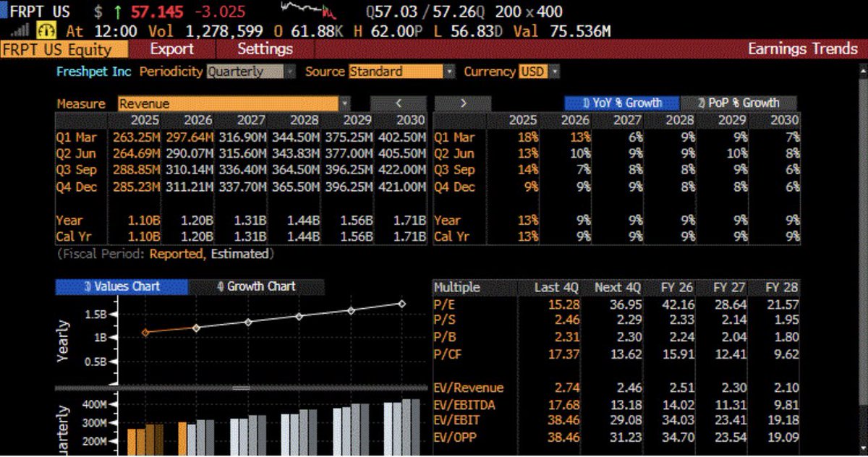Select the YoY % Growth toggle
Image resolution: width=868 pixels, height=457 pixels.
[622, 103]
